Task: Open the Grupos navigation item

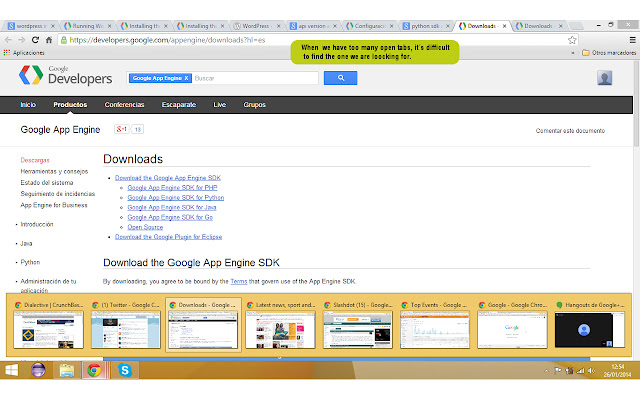Action: pyautogui.click(x=255, y=104)
